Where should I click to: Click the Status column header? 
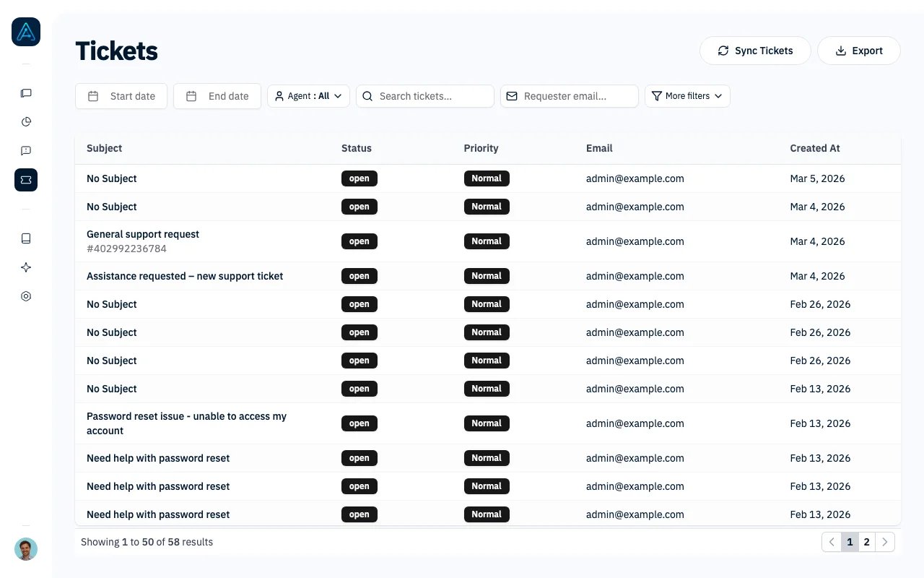(x=357, y=148)
